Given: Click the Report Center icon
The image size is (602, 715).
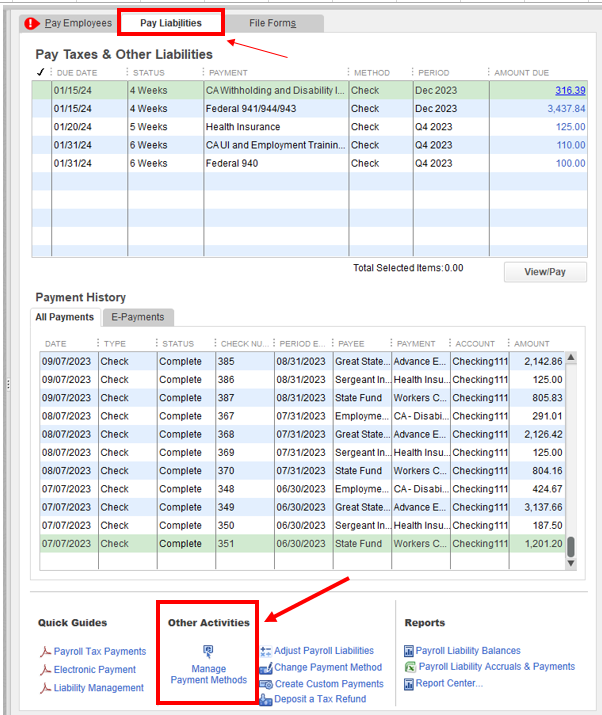Looking at the screenshot, I should (409, 684).
